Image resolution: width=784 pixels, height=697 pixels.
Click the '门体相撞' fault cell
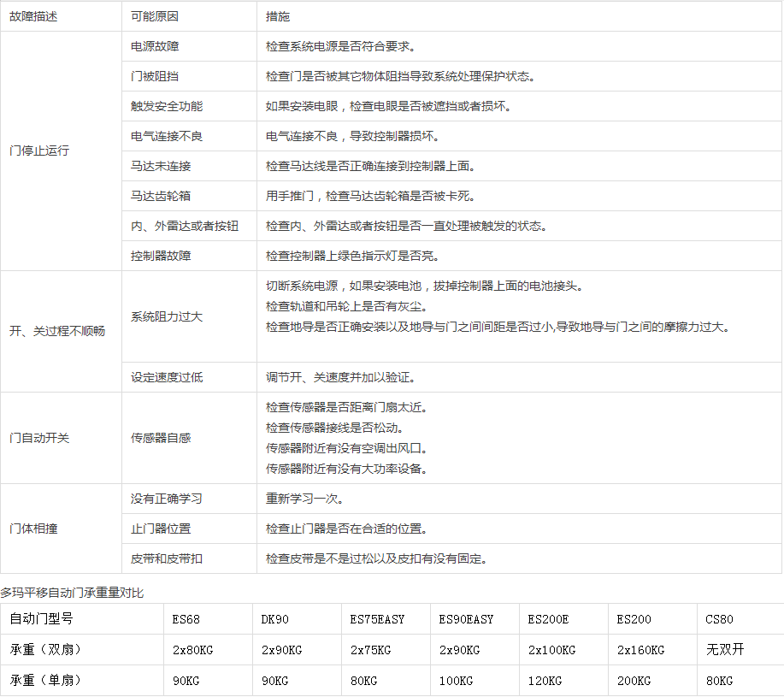click(33, 529)
